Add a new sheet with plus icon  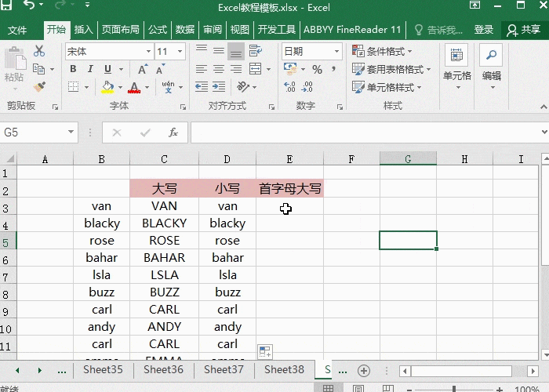click(363, 370)
